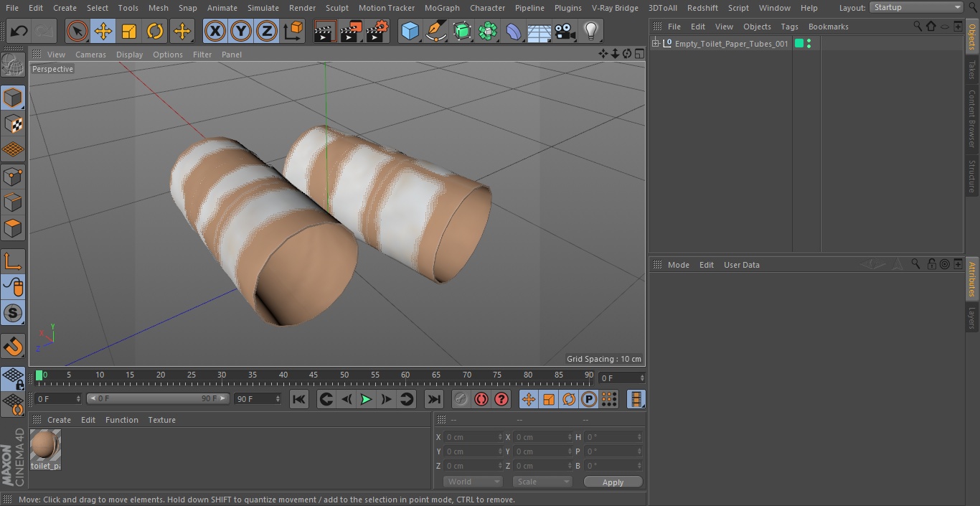Toggle the Snap magnet icon
Screen dimensions: 980x506
13,346
